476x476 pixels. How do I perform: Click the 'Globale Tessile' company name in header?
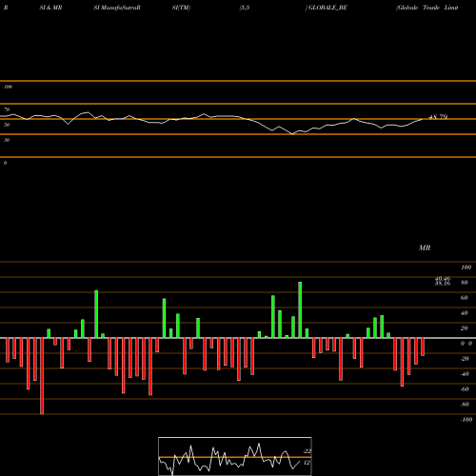pos(419,8)
